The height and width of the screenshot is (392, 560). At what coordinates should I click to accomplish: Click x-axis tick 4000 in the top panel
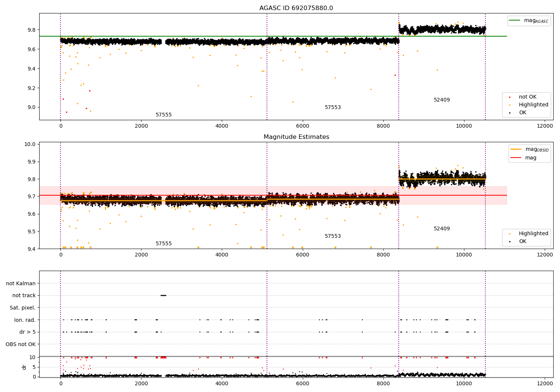pyautogui.click(x=222, y=126)
